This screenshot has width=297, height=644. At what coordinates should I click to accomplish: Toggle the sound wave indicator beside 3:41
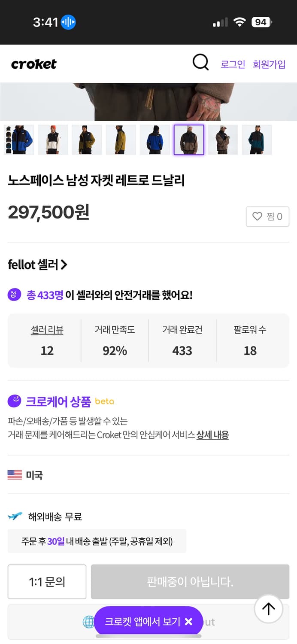[68, 22]
